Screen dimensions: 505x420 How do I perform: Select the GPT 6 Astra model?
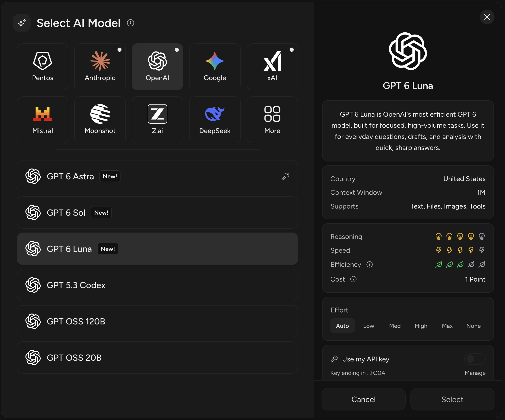tap(157, 176)
